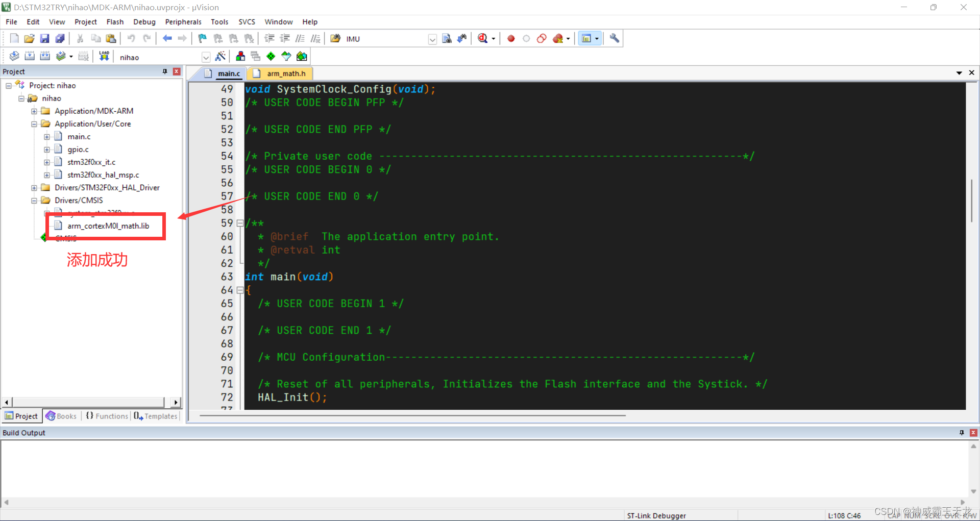Image resolution: width=980 pixels, height=521 pixels.
Task: Uncomment selected lines icon
Action: (315, 38)
